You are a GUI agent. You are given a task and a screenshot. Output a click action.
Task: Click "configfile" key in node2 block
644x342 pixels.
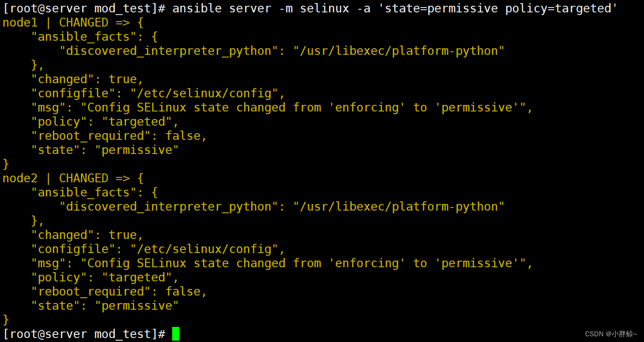coord(73,249)
